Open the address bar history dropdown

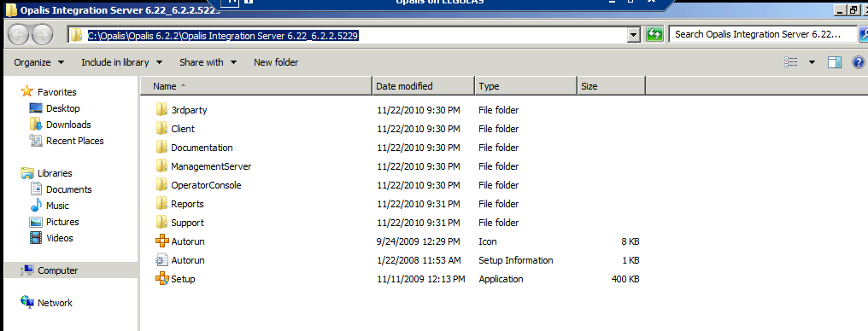(634, 35)
